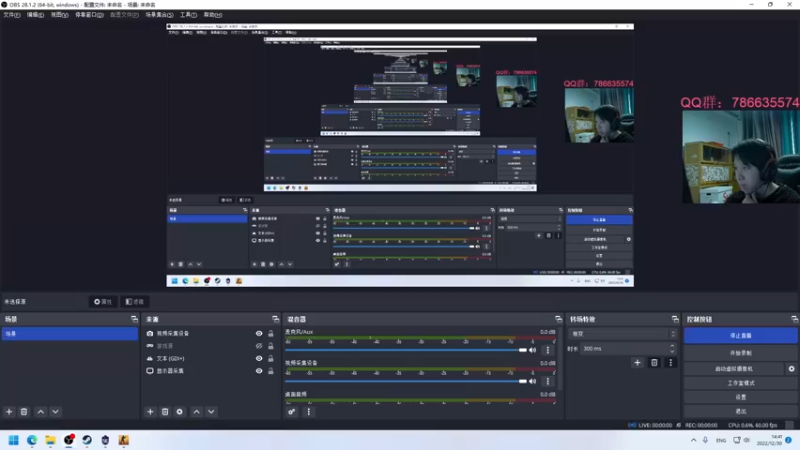Toggle lock on 视频采集设备 source
The height and width of the screenshot is (450, 800).
pyautogui.click(x=271, y=333)
